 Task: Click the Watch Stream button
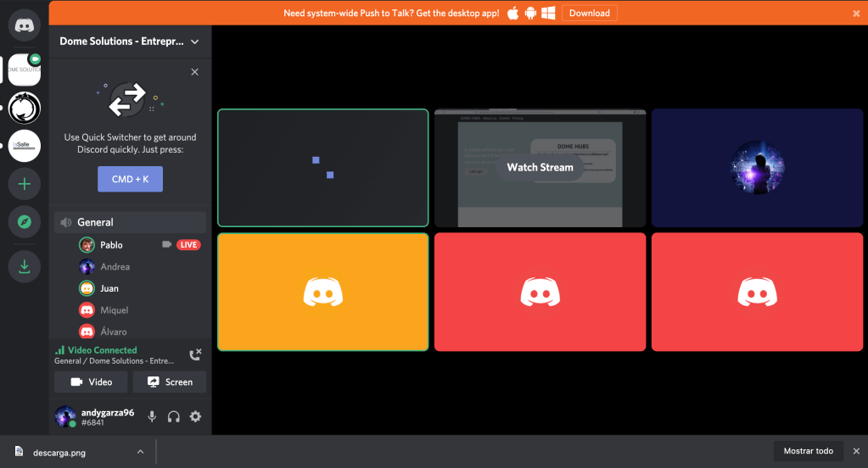click(540, 167)
